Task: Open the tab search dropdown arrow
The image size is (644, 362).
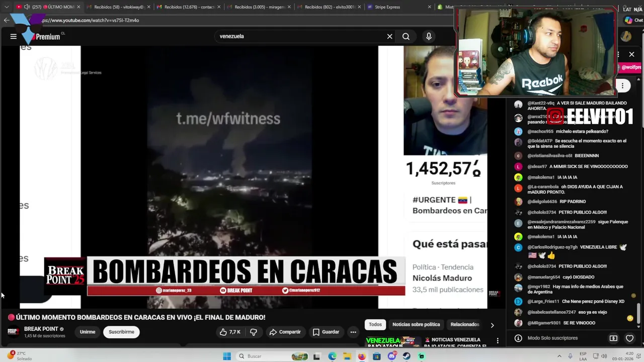Action: (x=6, y=7)
